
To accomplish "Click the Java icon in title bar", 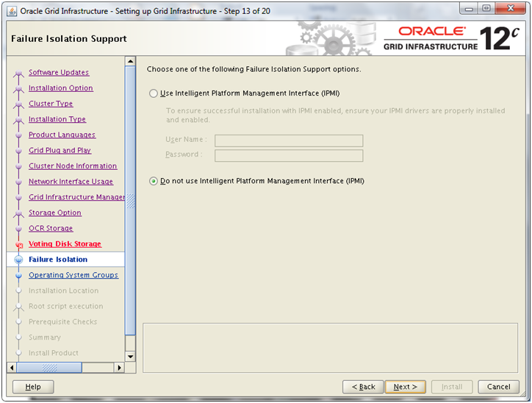I will tap(12, 11).
